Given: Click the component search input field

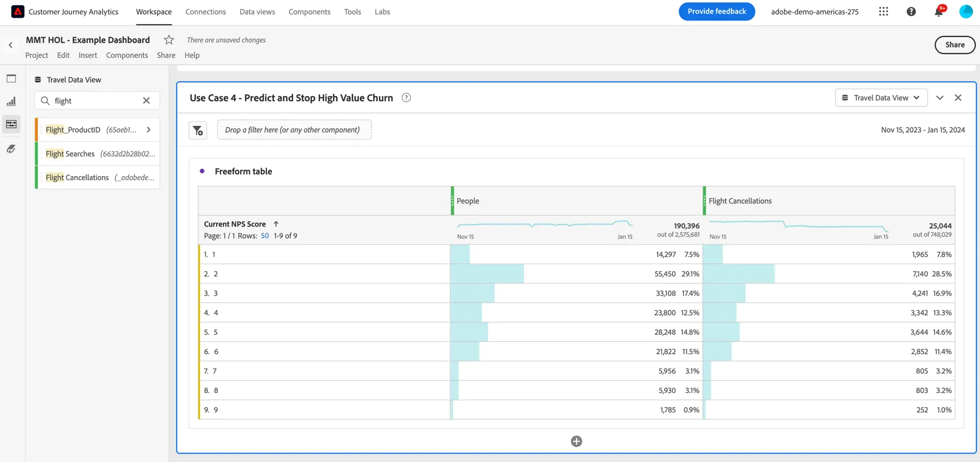Looking at the screenshot, I should coord(97,101).
